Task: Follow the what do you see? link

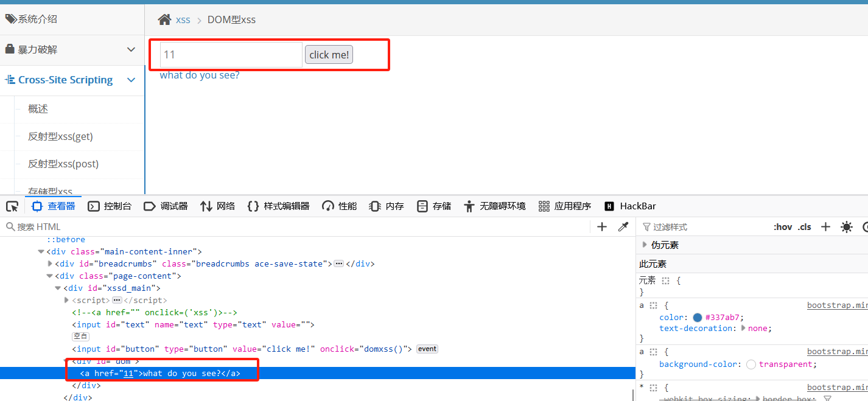Action: tap(200, 75)
